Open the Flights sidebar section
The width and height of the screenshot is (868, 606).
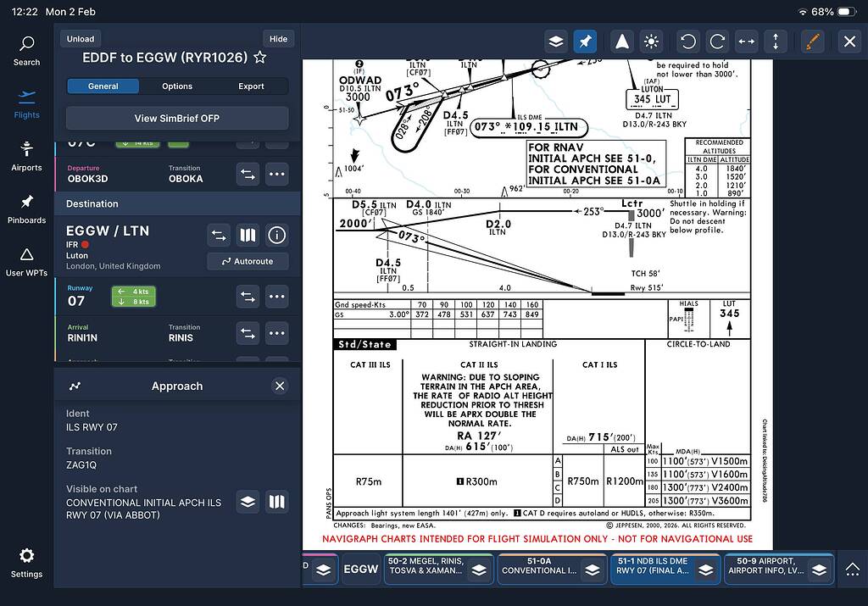pos(26,104)
